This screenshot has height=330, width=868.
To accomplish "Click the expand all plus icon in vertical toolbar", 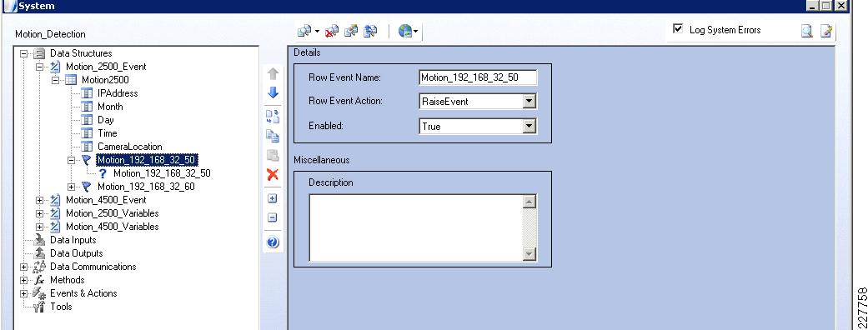I will tap(273, 199).
